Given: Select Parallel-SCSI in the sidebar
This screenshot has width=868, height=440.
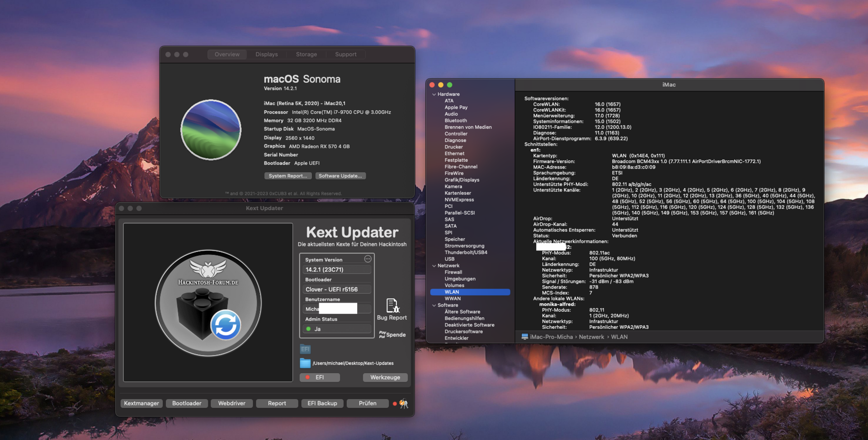Looking at the screenshot, I should [460, 213].
